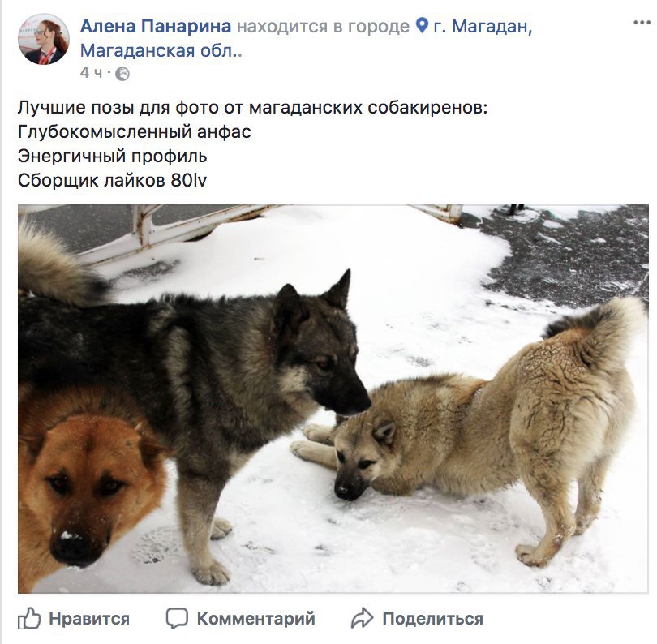The width and height of the screenshot is (657, 644).
Task: Click the text line 'Сборщик лайков 80lv'
Action: pos(112,181)
